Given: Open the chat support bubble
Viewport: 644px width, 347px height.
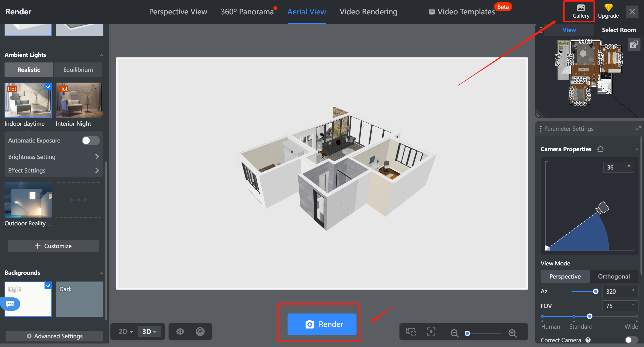Looking at the screenshot, I should (x=10, y=304).
